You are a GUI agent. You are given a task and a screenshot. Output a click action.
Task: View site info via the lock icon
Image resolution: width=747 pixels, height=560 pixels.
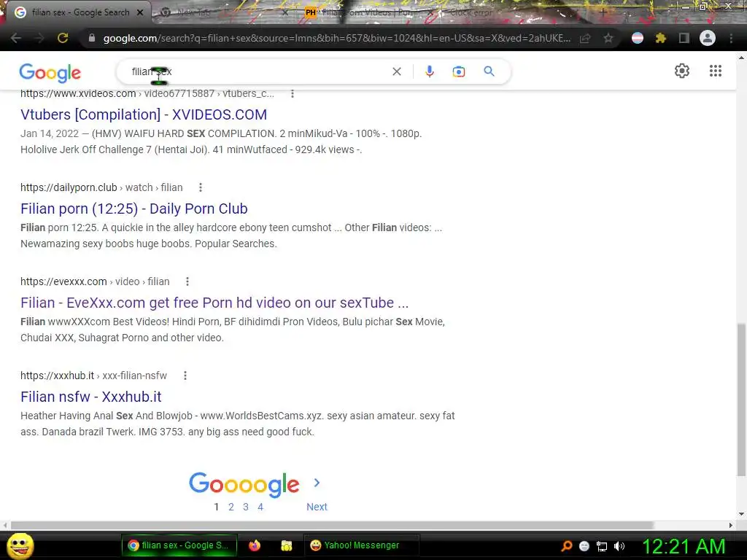(92, 38)
